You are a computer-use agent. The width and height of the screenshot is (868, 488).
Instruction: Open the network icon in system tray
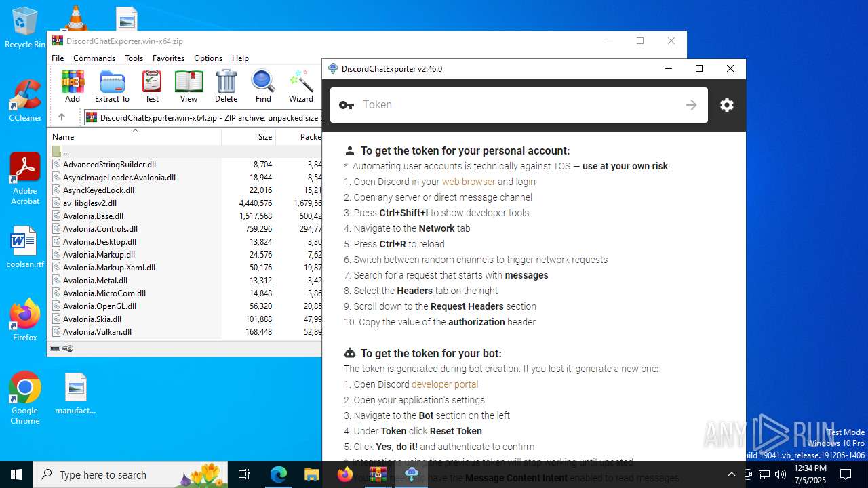[x=764, y=474]
